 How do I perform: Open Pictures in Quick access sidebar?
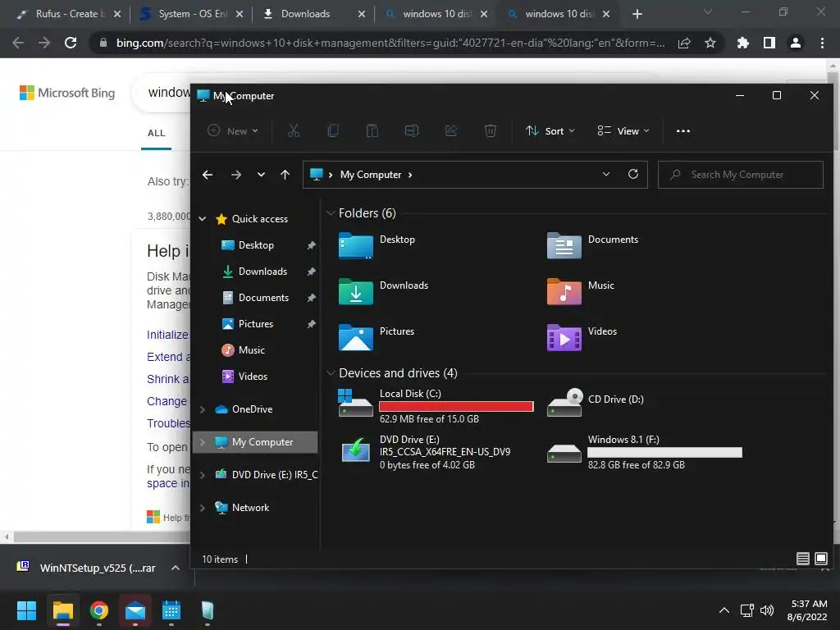pos(256,323)
